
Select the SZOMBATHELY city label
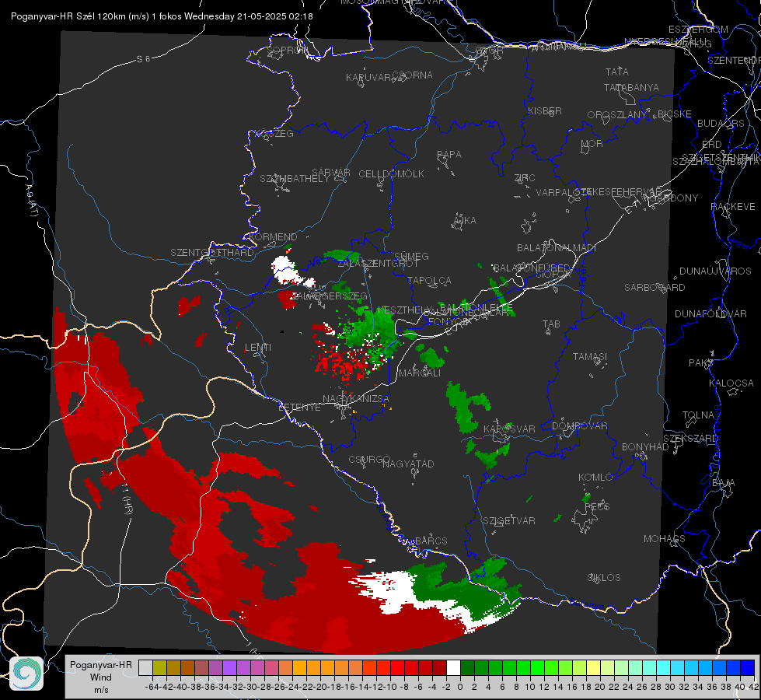(294, 179)
